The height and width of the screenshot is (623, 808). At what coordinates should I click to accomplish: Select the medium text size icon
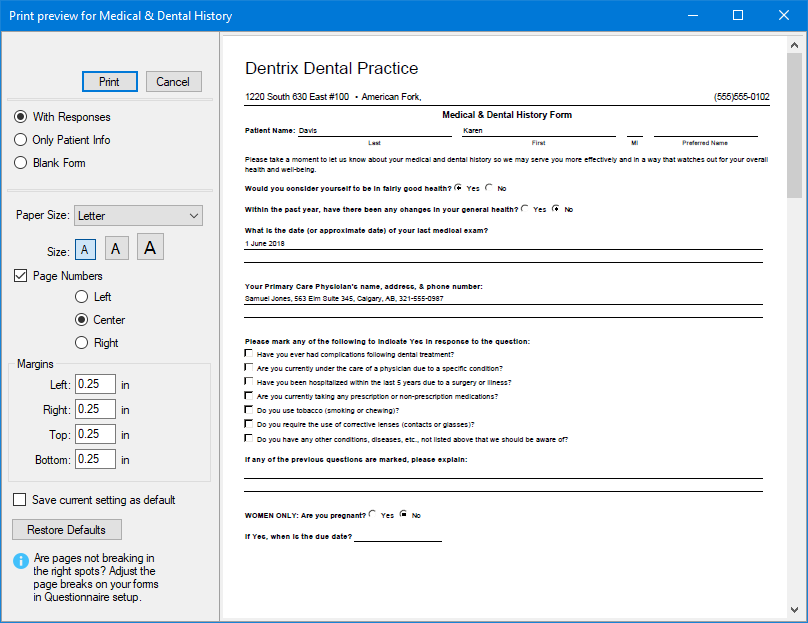[117, 249]
